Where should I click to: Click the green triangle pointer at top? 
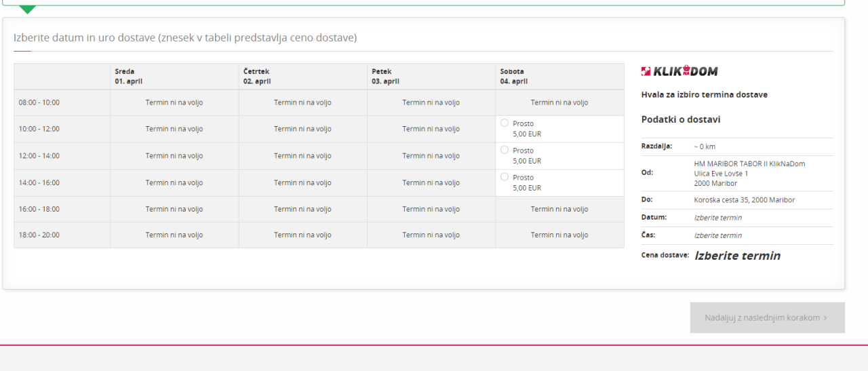[28, 9]
